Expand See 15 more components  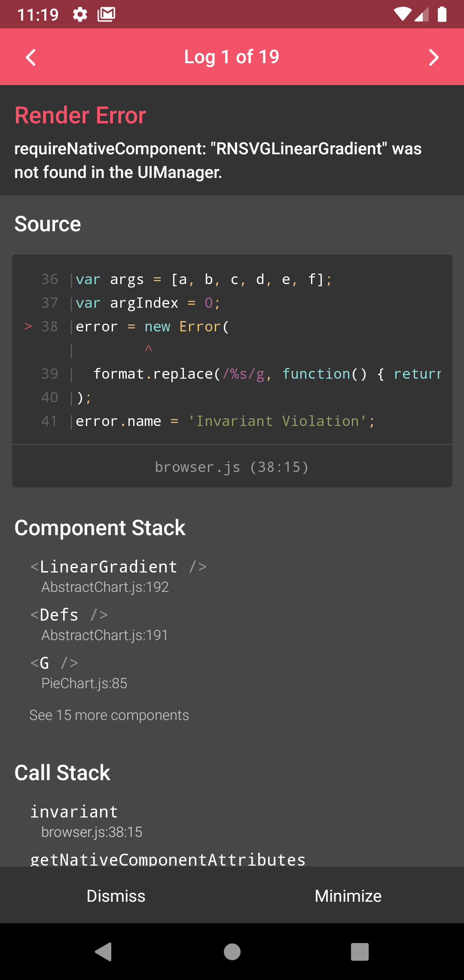tap(109, 715)
